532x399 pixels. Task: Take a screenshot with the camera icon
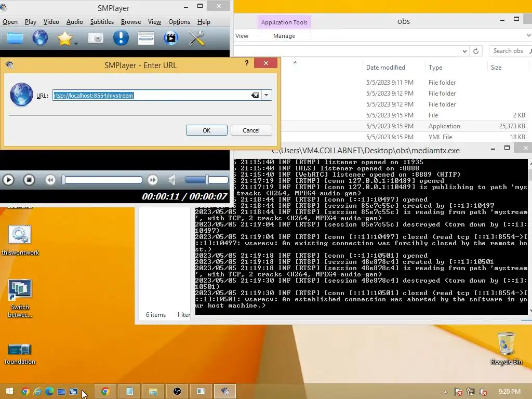pyautogui.click(x=96, y=38)
